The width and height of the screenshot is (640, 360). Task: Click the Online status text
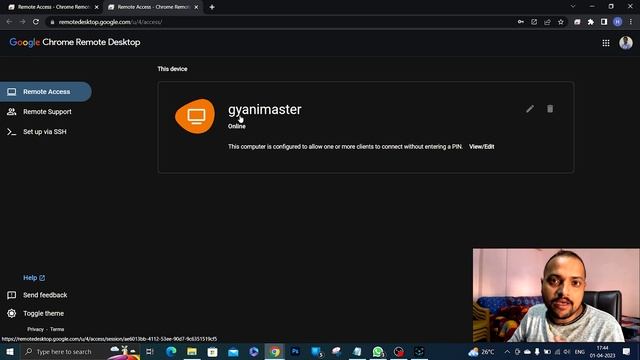(x=237, y=126)
